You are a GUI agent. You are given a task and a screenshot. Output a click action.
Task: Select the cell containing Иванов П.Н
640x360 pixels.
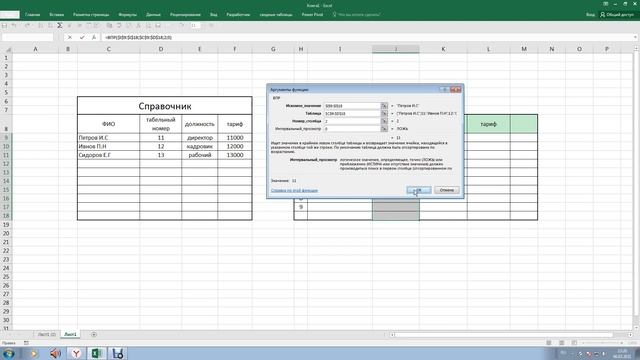pos(109,146)
